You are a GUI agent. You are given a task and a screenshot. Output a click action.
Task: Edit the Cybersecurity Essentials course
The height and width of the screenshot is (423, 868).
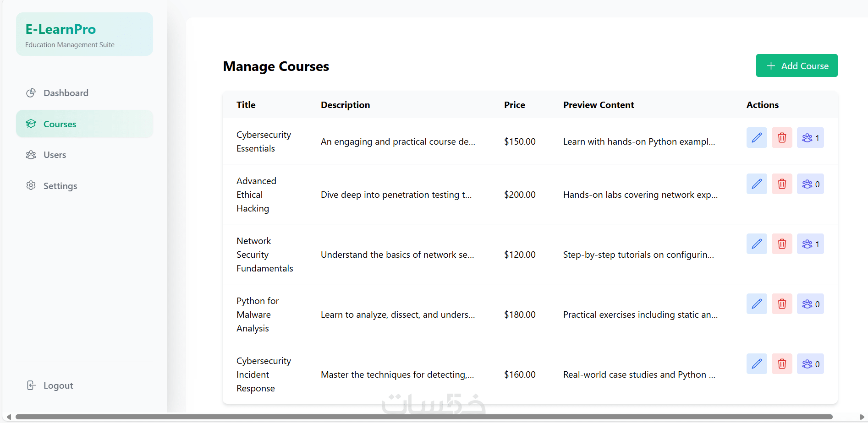click(756, 138)
